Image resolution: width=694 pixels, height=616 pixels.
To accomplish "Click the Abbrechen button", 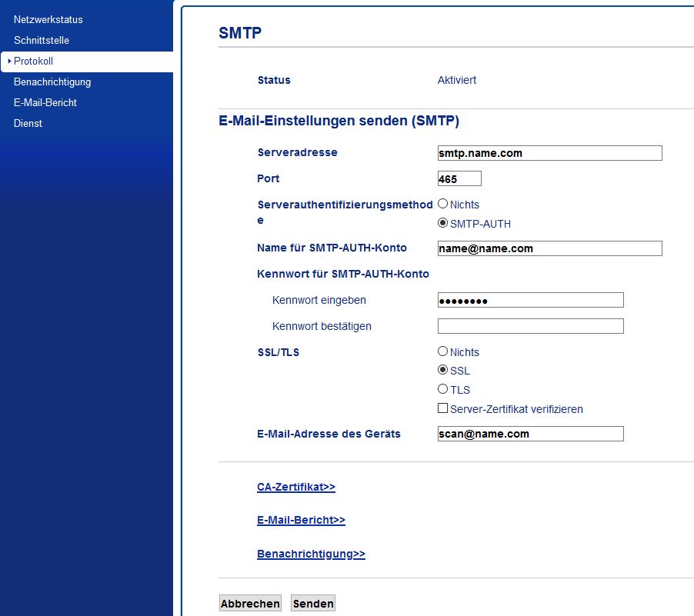I will 250,604.
